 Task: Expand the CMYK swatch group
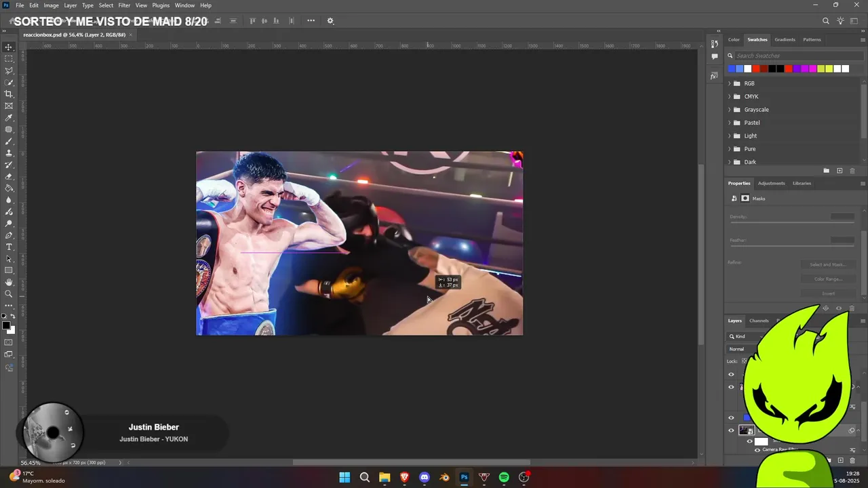click(730, 96)
